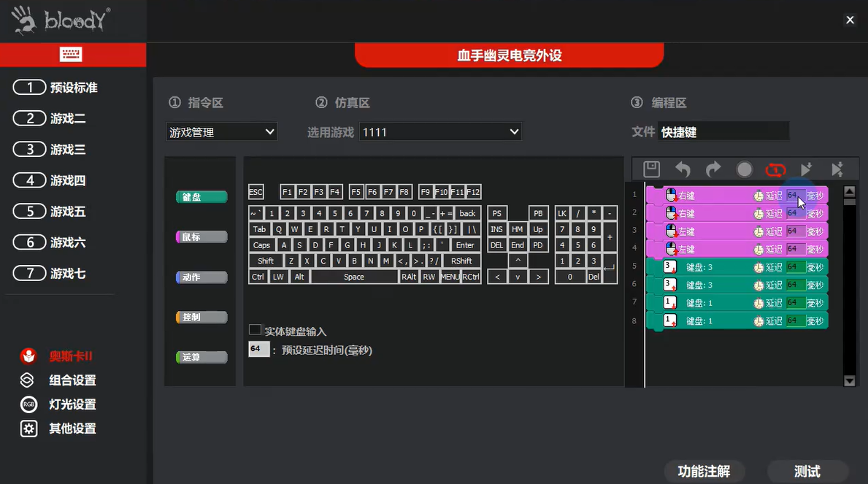This screenshot has height=484, width=868.
Task: Select profile 4 游戏四
Action: click(x=49, y=180)
